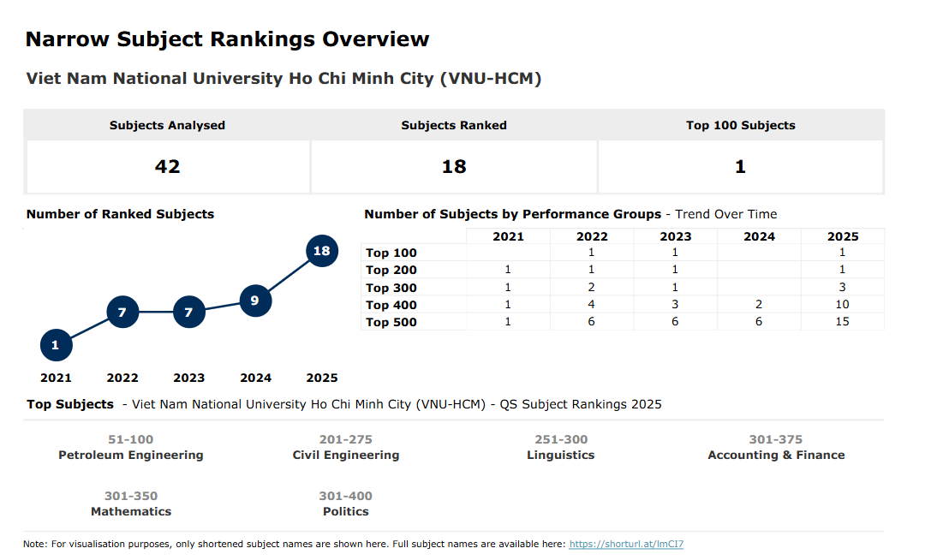Click the 2025 column header
Viewport: 949px width, 560px height.
click(843, 235)
